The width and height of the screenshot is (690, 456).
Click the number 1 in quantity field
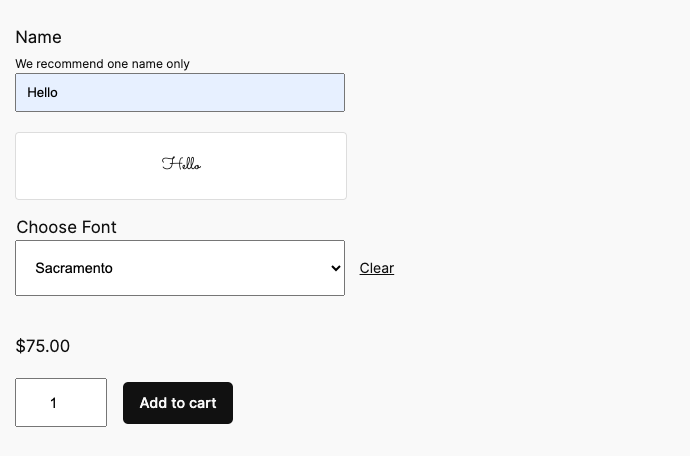coord(53,403)
